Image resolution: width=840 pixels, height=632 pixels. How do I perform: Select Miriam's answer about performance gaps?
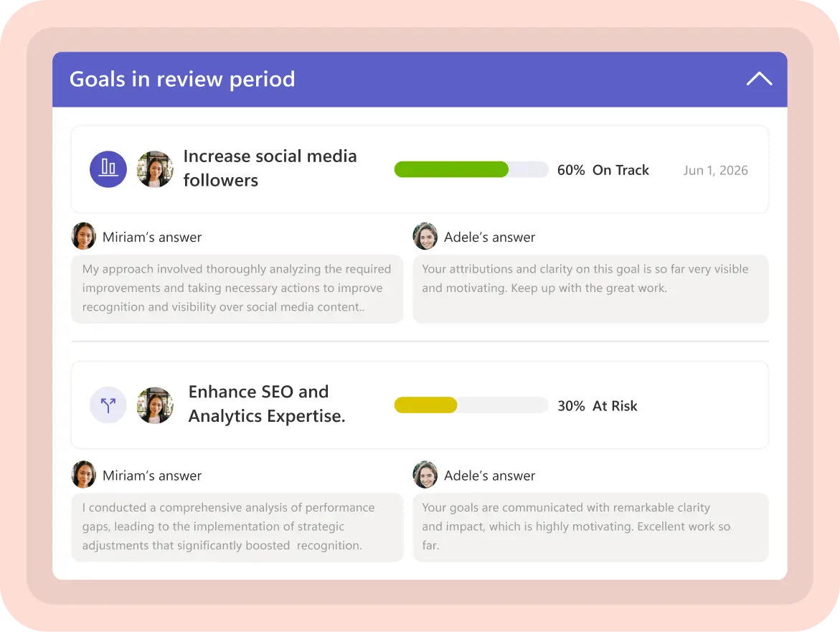237,527
